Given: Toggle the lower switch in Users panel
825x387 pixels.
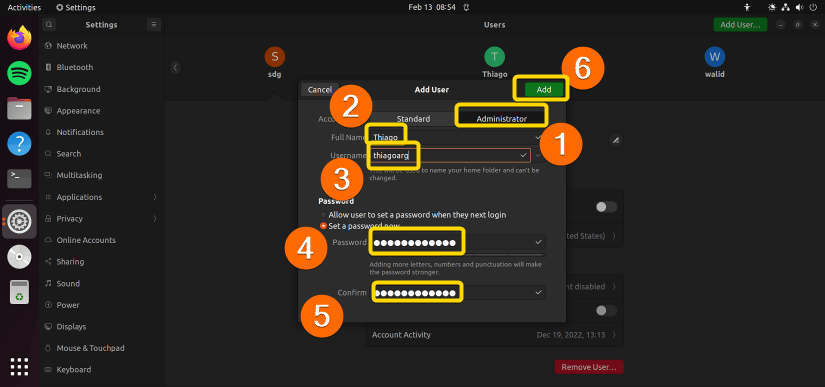Looking at the screenshot, I should [x=606, y=311].
